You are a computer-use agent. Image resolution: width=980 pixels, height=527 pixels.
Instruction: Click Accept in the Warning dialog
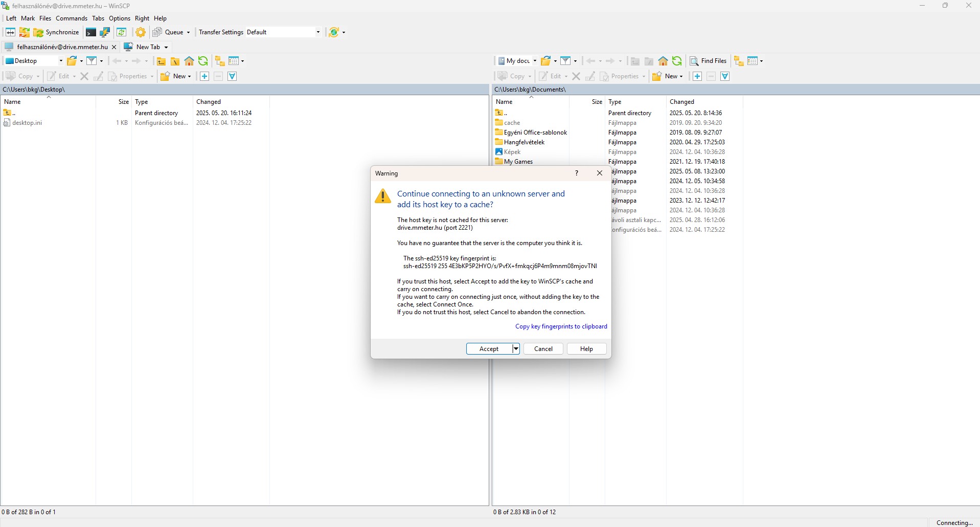(489, 349)
